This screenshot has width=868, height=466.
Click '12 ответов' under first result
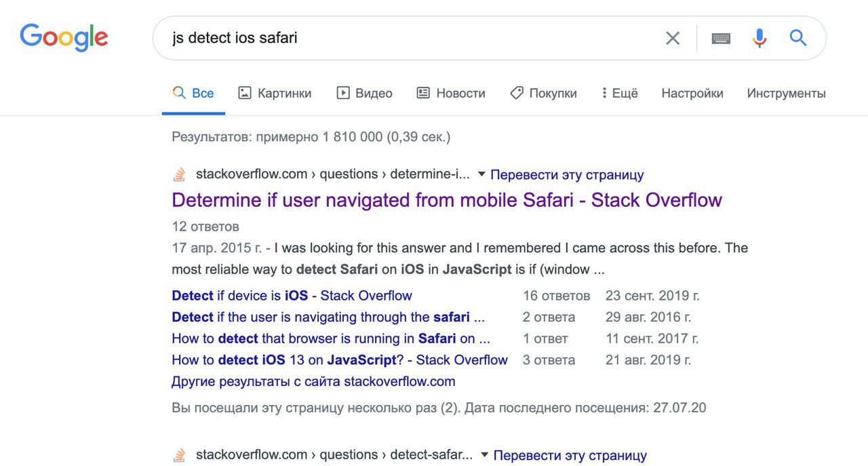tap(205, 227)
